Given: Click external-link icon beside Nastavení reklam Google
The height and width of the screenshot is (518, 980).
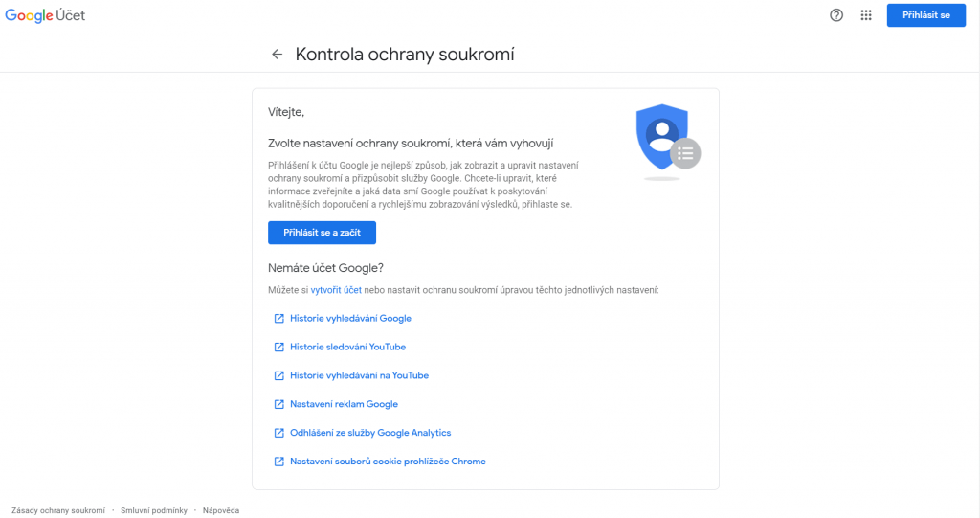Looking at the screenshot, I should (x=278, y=405).
